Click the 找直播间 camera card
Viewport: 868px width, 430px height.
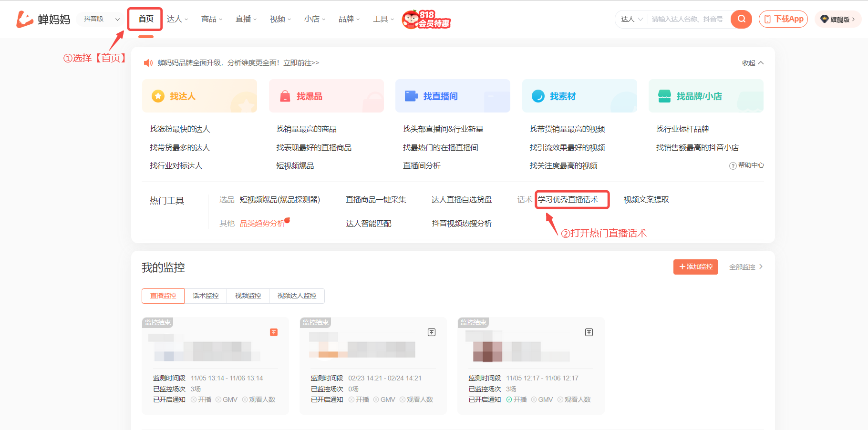click(453, 96)
